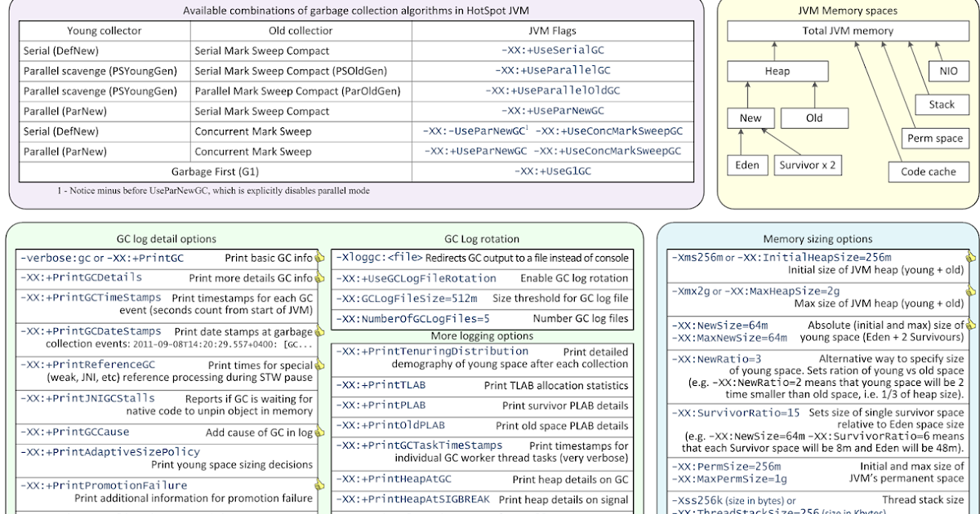Viewport: 980px width, 514px height.
Task: Click the -XX:+UseParallelOldGC flag cell
Action: 553,91
